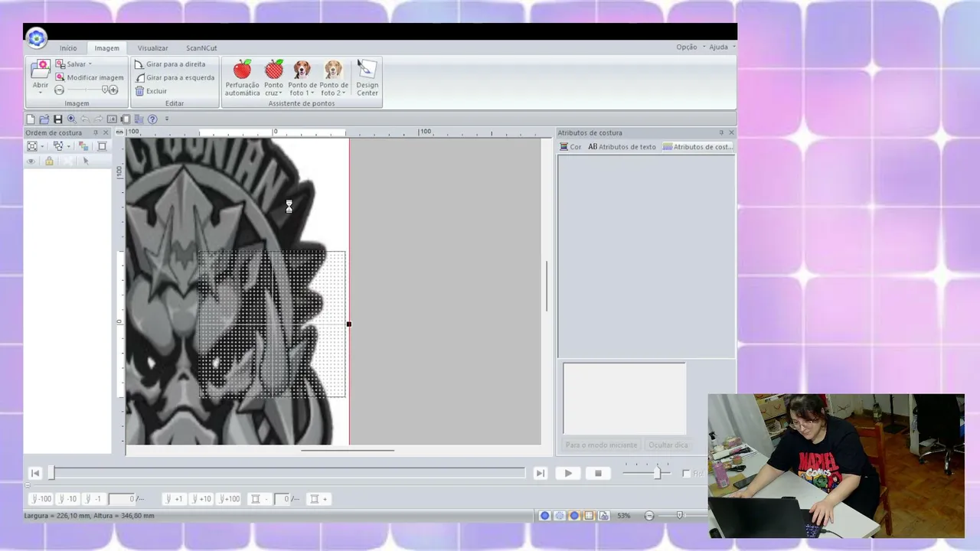Toggle the grid display icon in status bar
This screenshot has height=551, width=980.
point(589,516)
